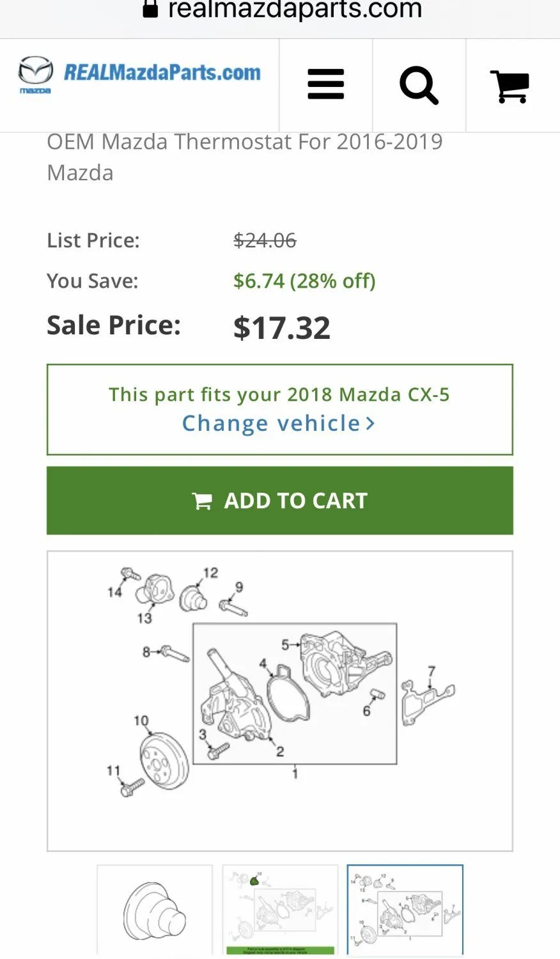Open the site search magnifier
This screenshot has height=959, width=560.
(x=419, y=85)
